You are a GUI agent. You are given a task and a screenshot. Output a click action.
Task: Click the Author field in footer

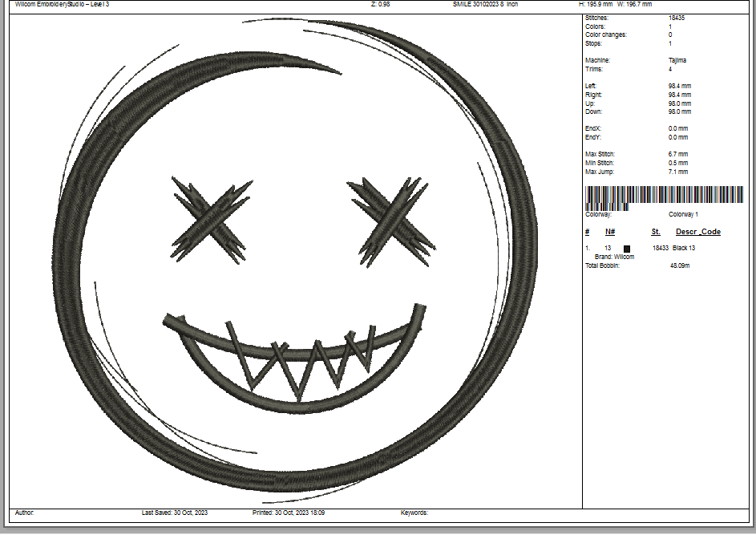25,513
